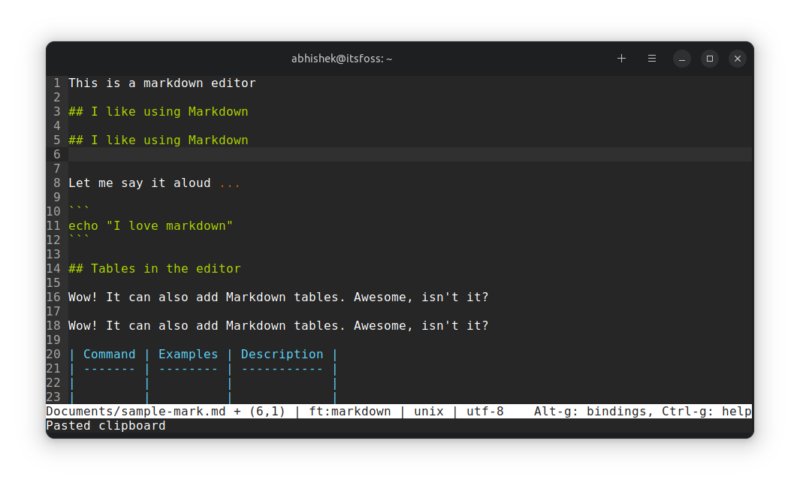The height and width of the screenshot is (489, 800).
Task: Click the echo "I love markdown" line
Action: pos(151,226)
